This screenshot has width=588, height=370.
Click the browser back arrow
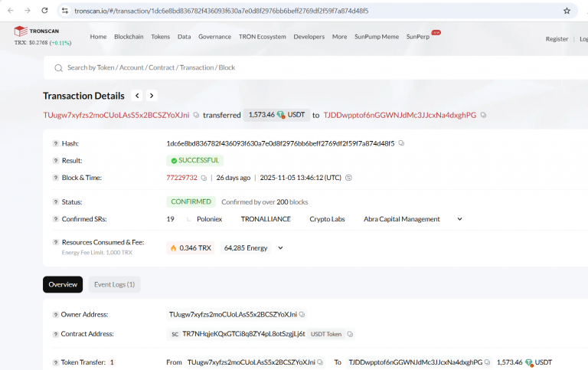[x=11, y=11]
